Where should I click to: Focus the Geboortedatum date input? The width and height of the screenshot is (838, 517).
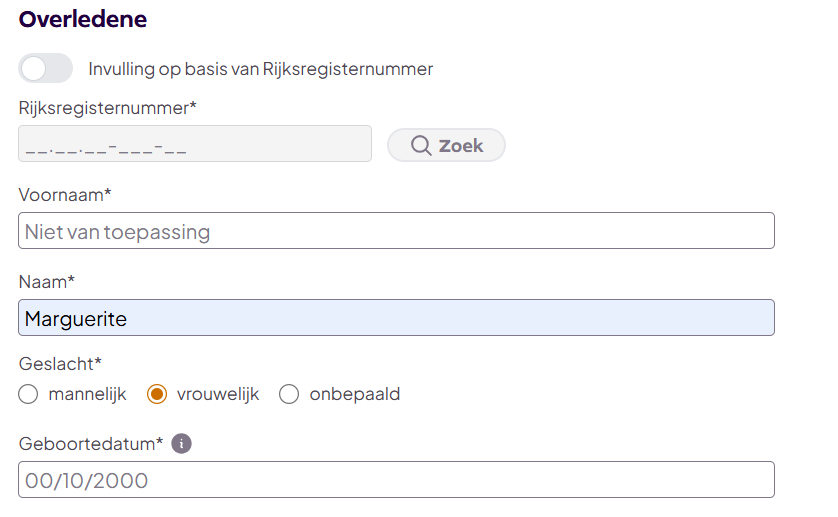click(x=396, y=480)
